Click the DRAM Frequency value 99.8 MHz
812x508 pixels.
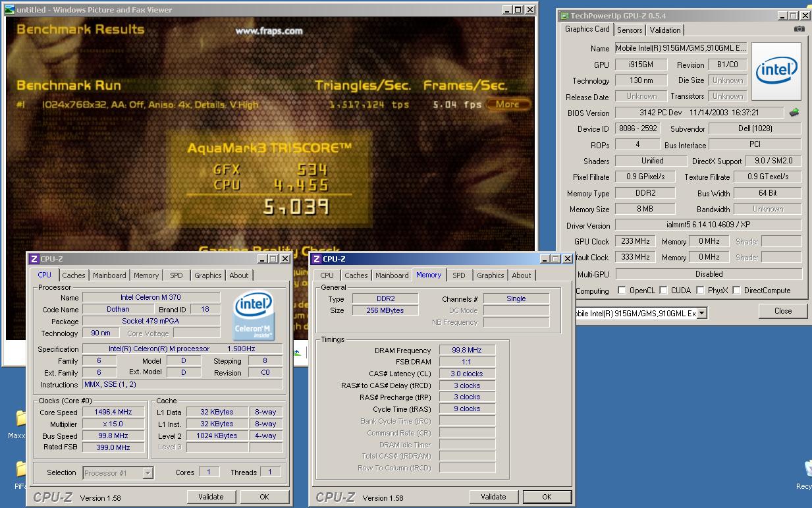click(467, 350)
